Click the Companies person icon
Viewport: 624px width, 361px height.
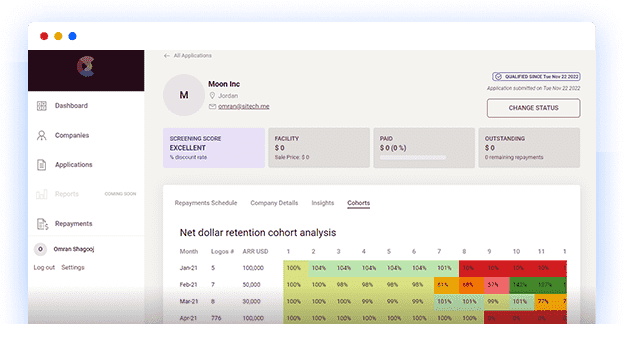[41, 135]
